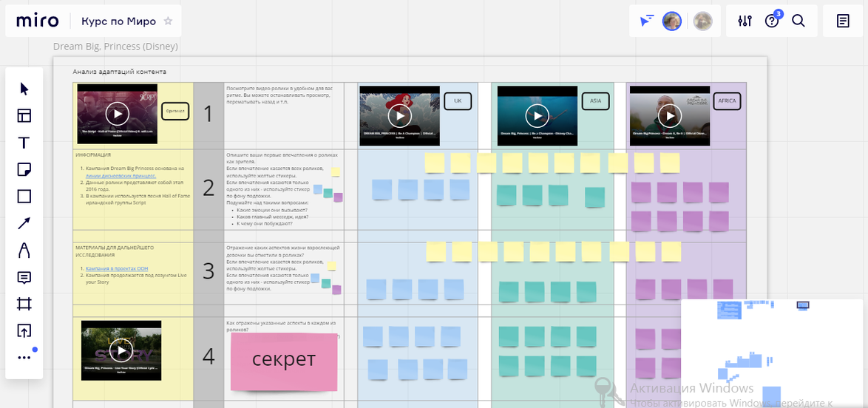Play the UK video

[x=400, y=116]
